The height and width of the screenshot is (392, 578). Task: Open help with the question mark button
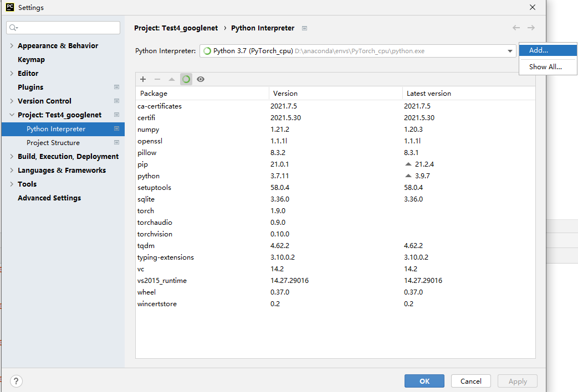[x=16, y=381]
